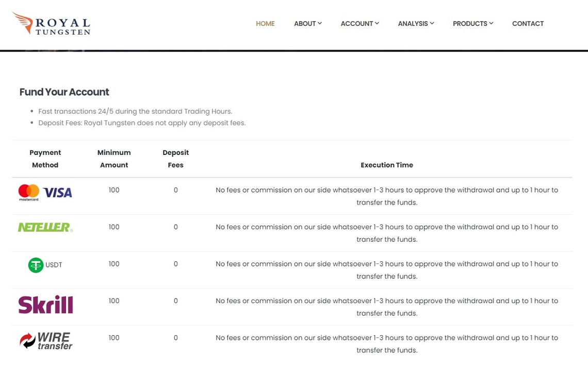Choose the Wire transfer logo

[46, 340]
